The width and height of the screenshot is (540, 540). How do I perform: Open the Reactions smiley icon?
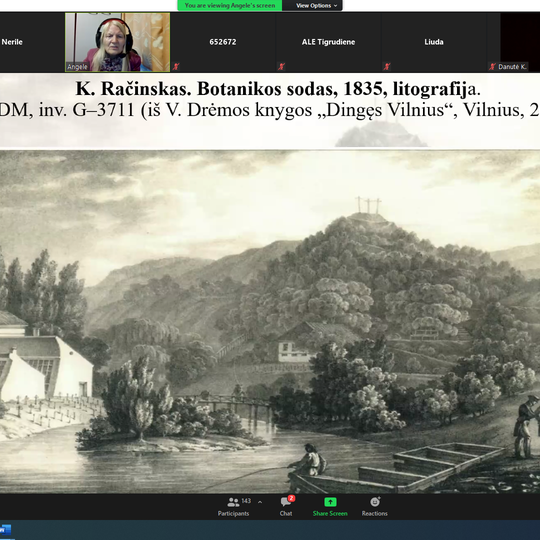pyautogui.click(x=375, y=502)
